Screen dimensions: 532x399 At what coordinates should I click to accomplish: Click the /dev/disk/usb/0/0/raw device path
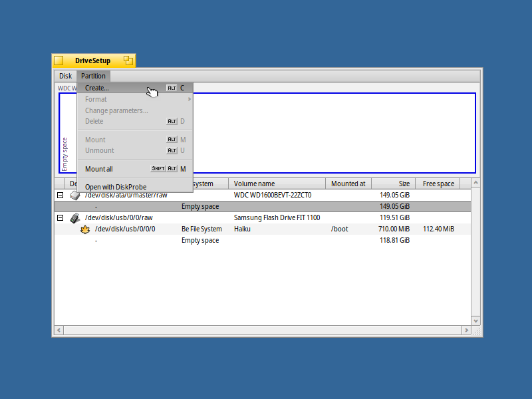(x=119, y=218)
